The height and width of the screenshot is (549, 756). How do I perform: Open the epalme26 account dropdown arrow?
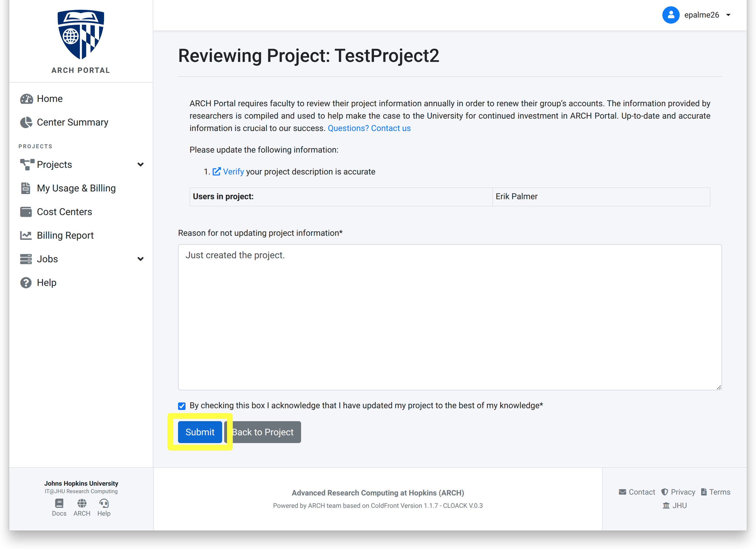tap(728, 15)
